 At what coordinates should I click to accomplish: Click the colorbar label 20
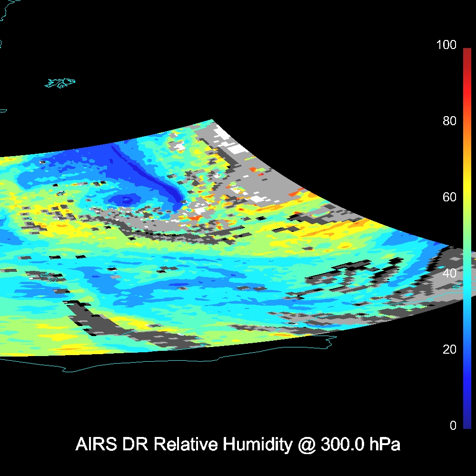(449, 349)
